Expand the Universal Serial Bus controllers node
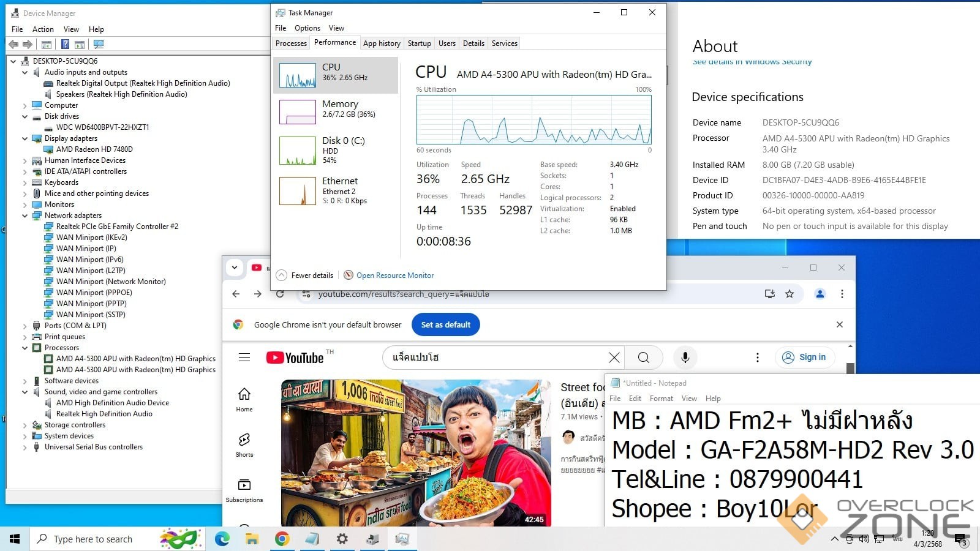This screenshot has width=980, height=551. [25, 447]
